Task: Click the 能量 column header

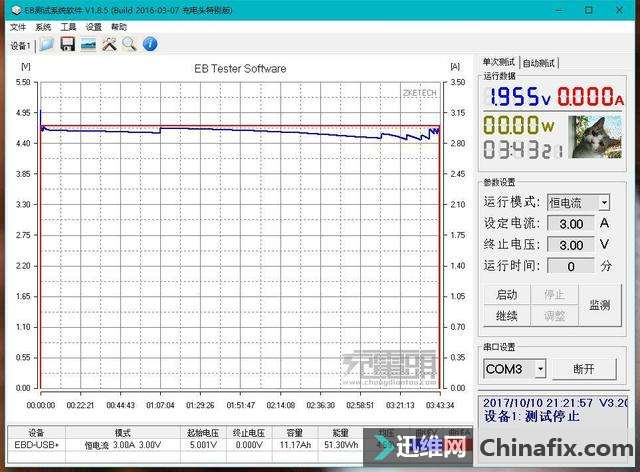Action: click(x=341, y=433)
